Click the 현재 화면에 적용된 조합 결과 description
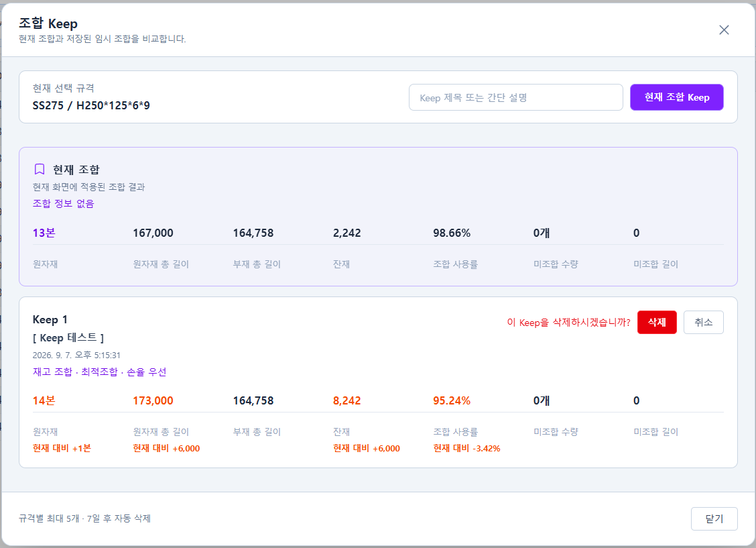756x548 pixels. 88,186
